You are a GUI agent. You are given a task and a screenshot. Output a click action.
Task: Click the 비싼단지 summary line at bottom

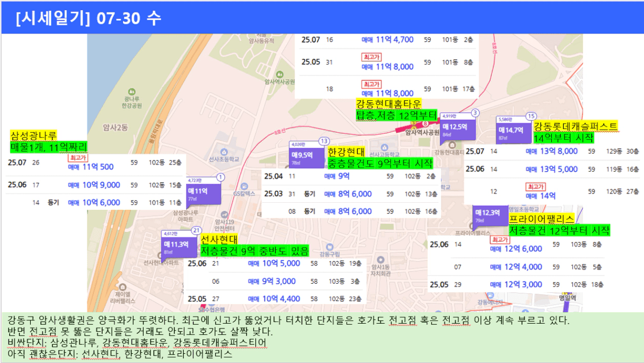click(x=137, y=343)
